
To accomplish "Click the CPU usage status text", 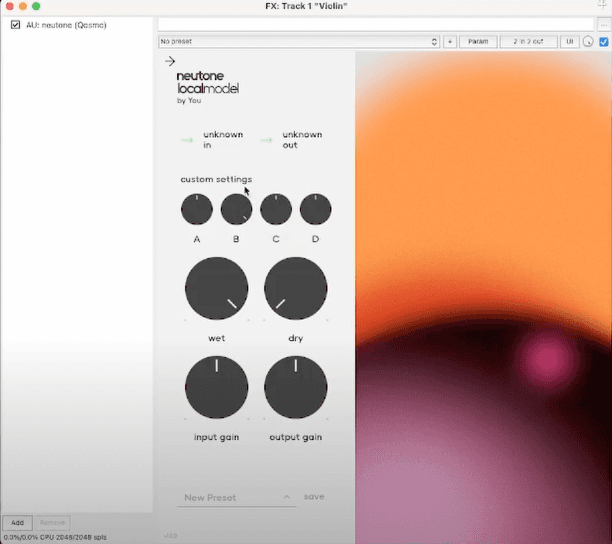I will point(55,537).
